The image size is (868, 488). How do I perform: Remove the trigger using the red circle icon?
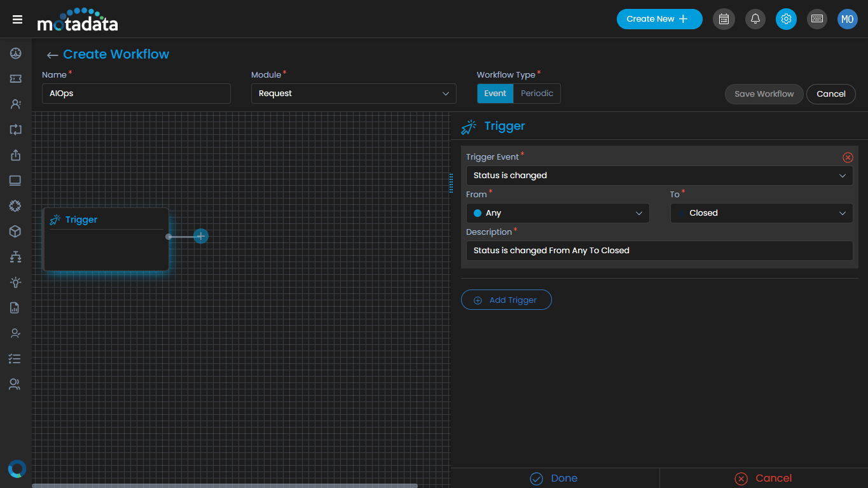(848, 157)
